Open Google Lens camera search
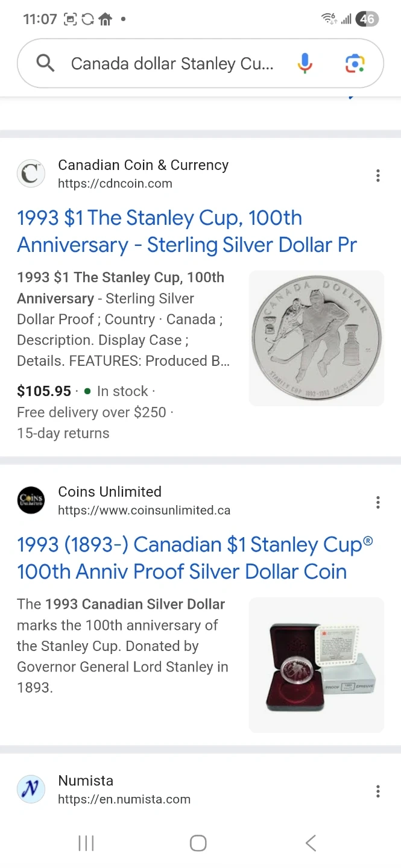 tap(355, 63)
